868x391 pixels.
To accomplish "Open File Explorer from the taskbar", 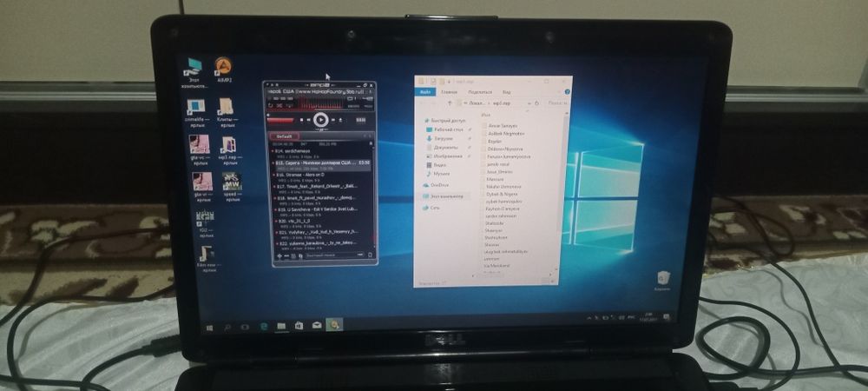I will pos(281,326).
